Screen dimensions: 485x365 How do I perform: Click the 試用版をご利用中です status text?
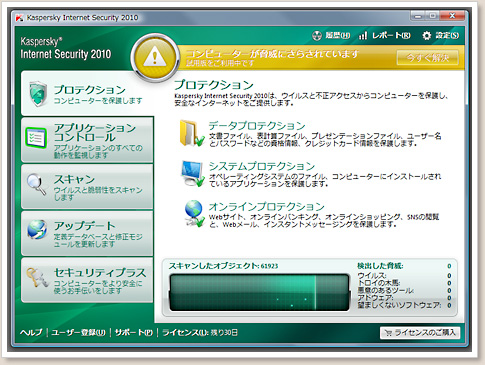(x=220, y=63)
